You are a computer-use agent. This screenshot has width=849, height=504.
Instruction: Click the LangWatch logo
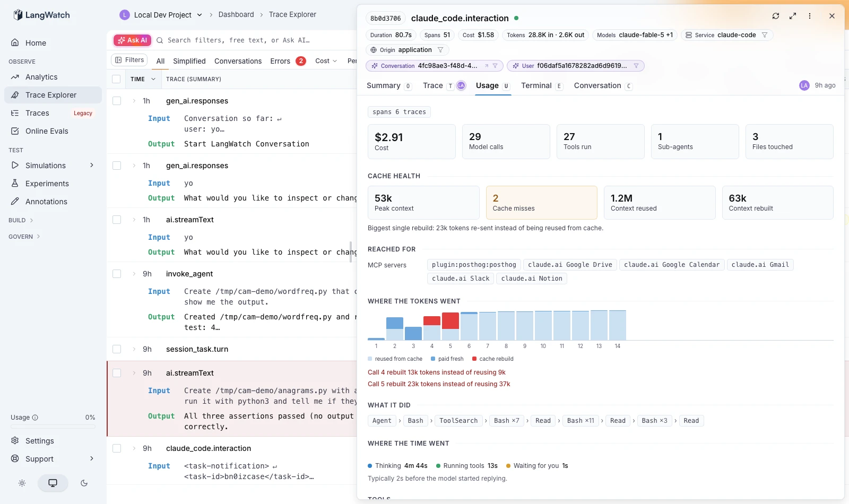pos(41,15)
